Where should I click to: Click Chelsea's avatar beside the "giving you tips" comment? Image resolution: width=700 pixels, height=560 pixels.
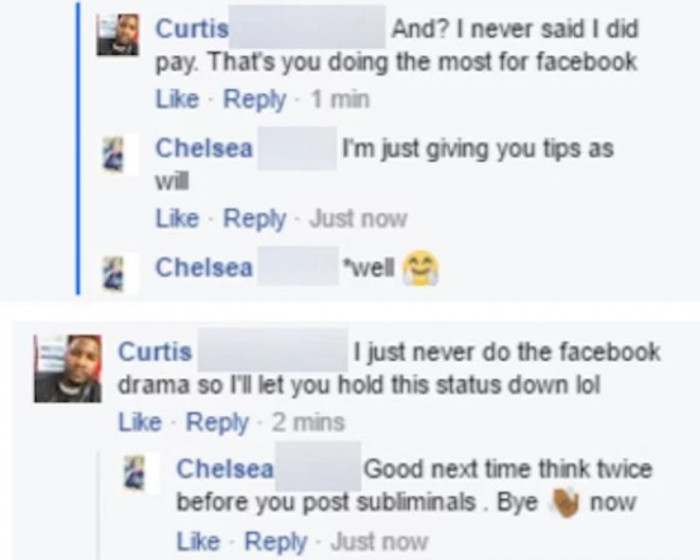click(115, 152)
